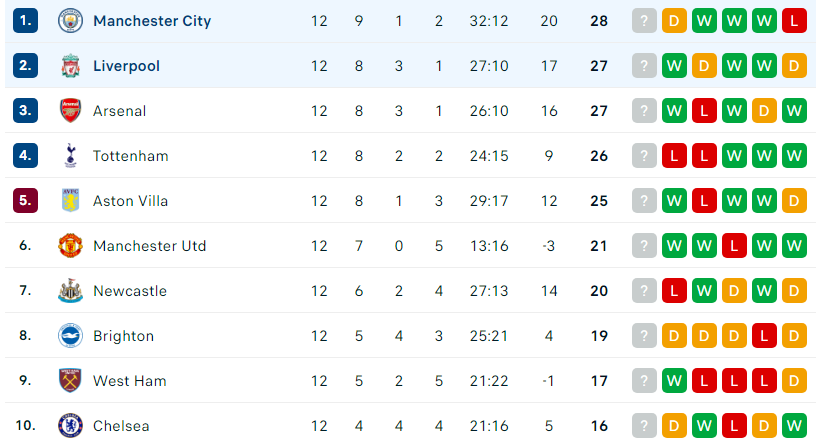Open the Brighton team name link

123,336
